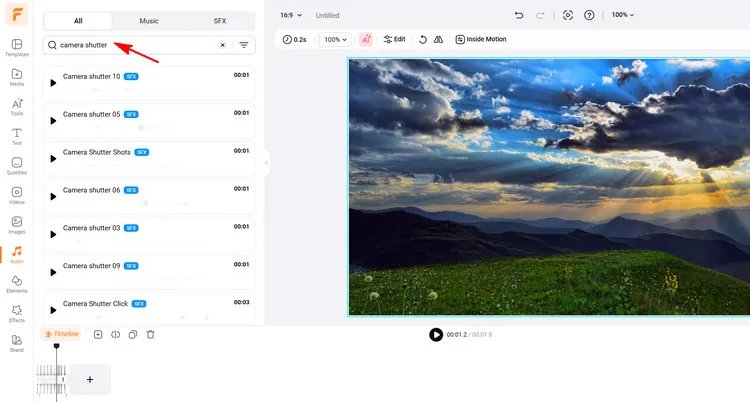Duplicate the clip with copy icon
The width and height of the screenshot is (750, 402).
(x=133, y=335)
